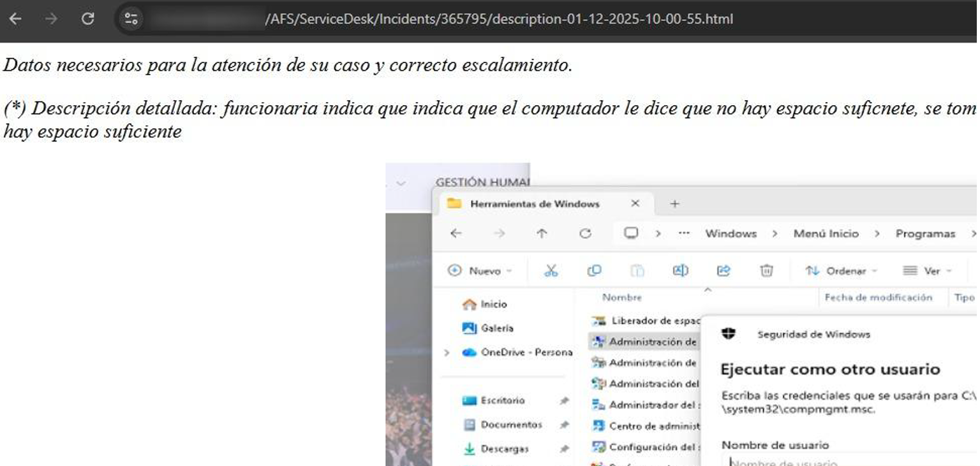The height and width of the screenshot is (466, 980).
Task: Add a new Explorer tab with plus
Action: coord(674,204)
